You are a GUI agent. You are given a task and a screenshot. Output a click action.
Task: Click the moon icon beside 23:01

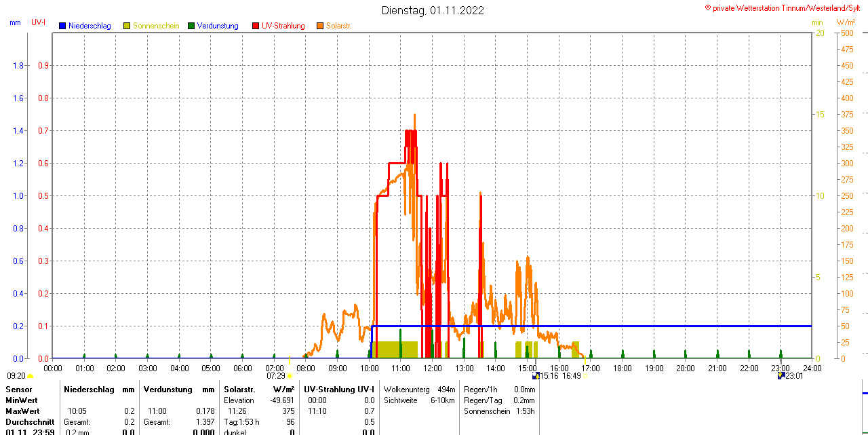point(781,375)
